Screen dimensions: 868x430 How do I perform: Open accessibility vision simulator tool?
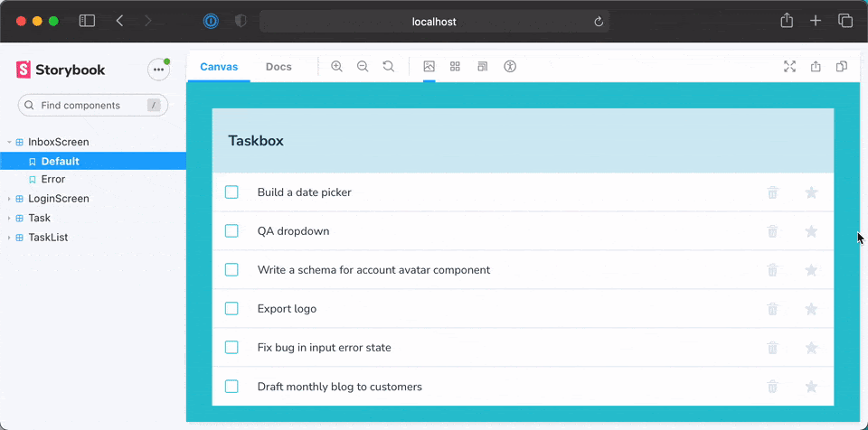coord(510,67)
